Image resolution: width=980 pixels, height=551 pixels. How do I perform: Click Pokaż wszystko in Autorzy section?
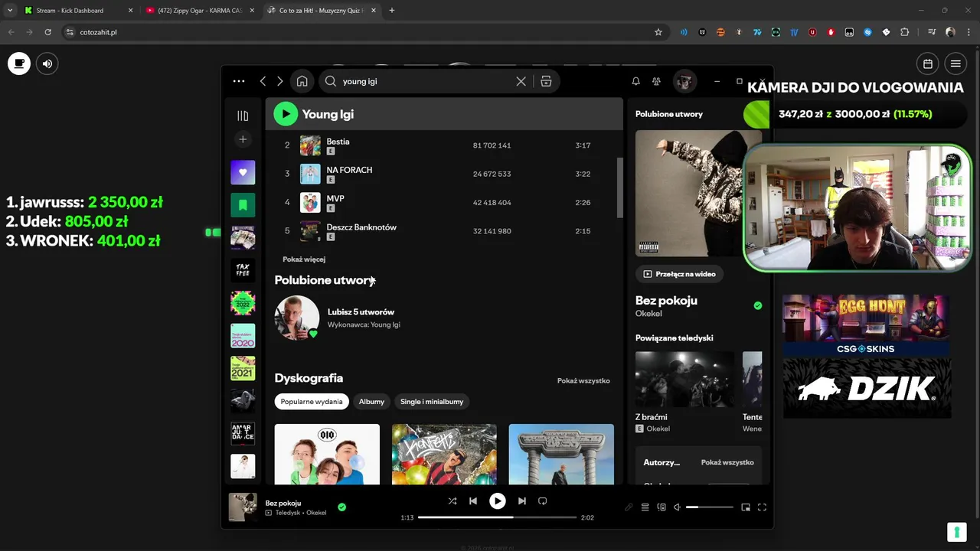pos(727,462)
